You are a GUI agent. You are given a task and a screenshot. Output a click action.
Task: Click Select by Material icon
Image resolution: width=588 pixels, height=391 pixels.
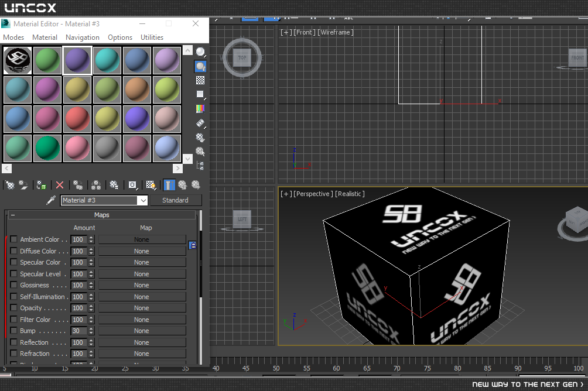(x=200, y=152)
